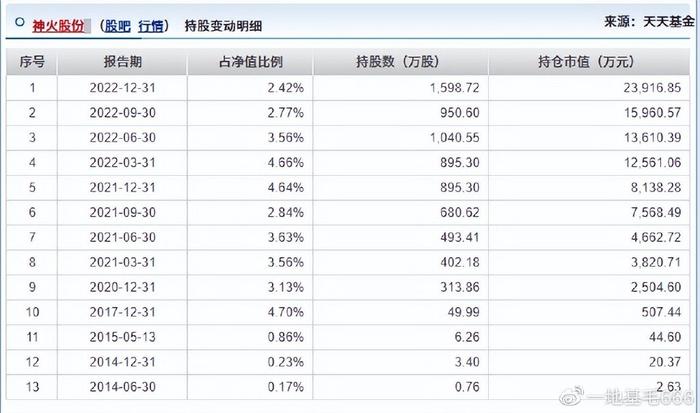Click the 来源：天天基金 source label
Image resolution: width=700 pixels, height=413 pixels.
pyautogui.click(x=649, y=21)
